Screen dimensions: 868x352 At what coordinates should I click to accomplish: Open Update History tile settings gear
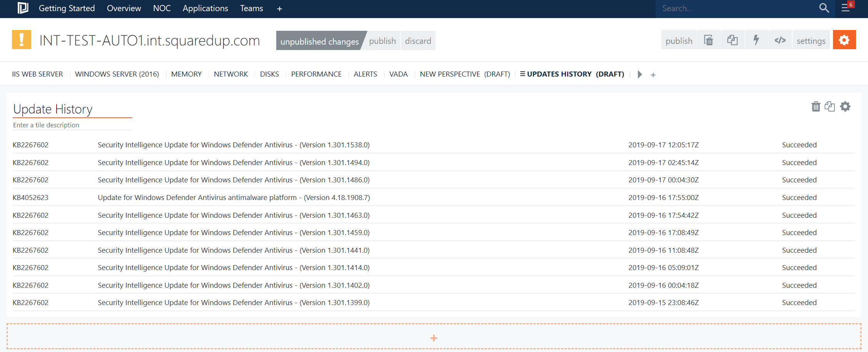(845, 107)
